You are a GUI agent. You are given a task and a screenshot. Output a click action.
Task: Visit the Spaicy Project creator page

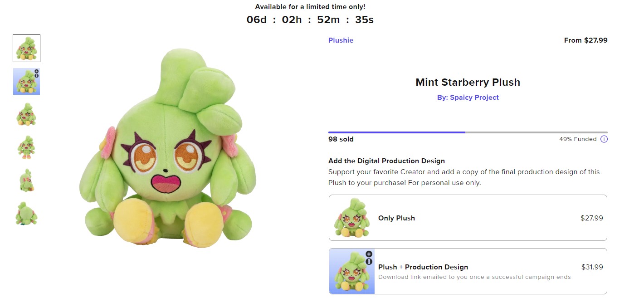[x=468, y=98]
